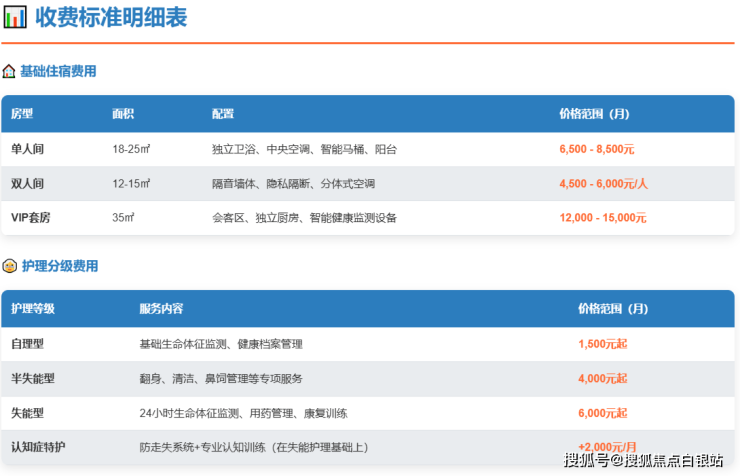Click the house icon next to 基础住宿费用

(9, 72)
